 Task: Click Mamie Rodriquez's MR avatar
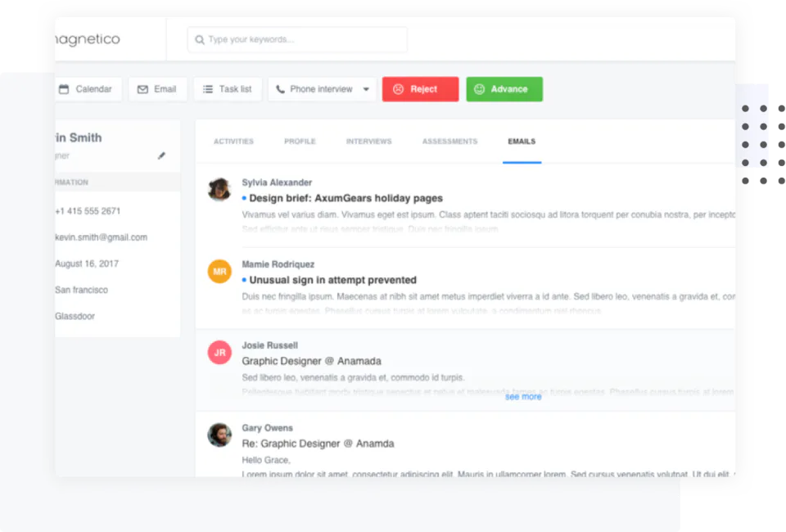[219, 272]
